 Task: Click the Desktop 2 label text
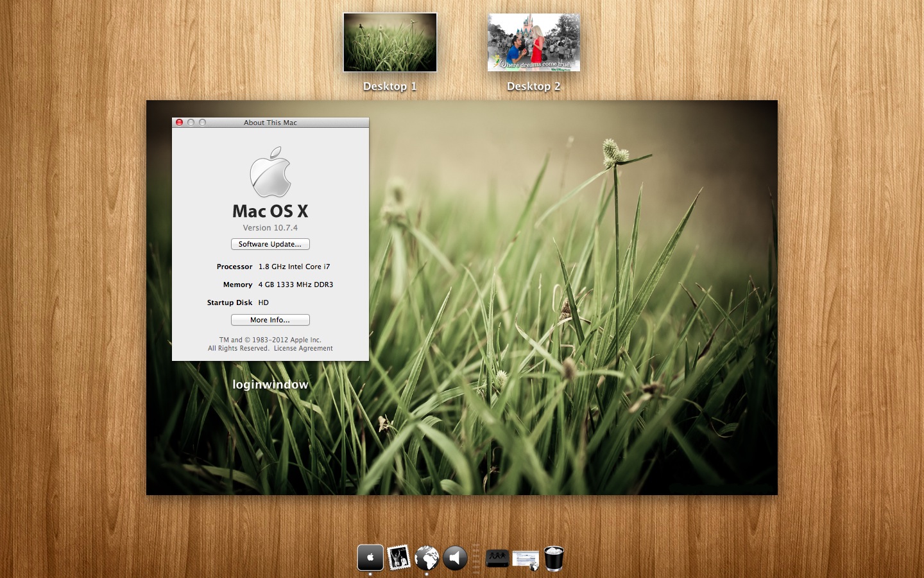[534, 86]
